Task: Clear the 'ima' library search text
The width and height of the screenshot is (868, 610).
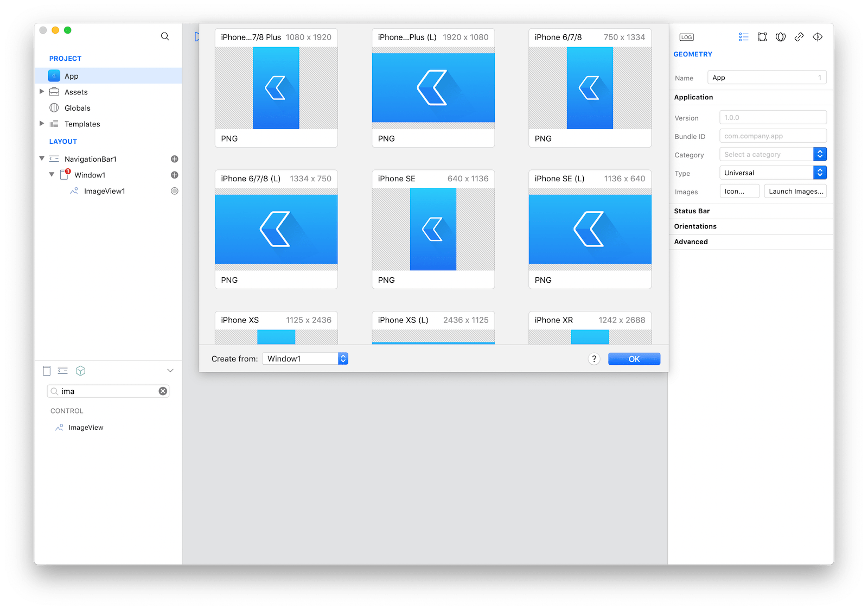Action: tap(163, 391)
